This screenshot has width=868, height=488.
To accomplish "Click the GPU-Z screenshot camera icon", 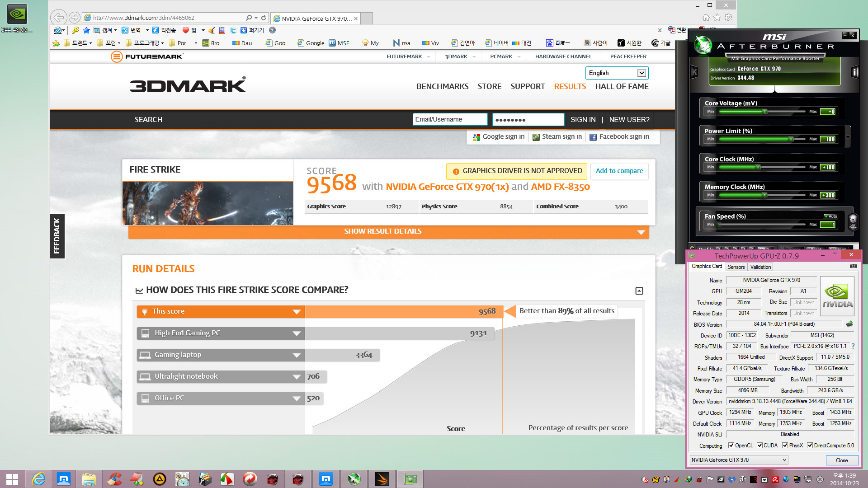I will [853, 266].
